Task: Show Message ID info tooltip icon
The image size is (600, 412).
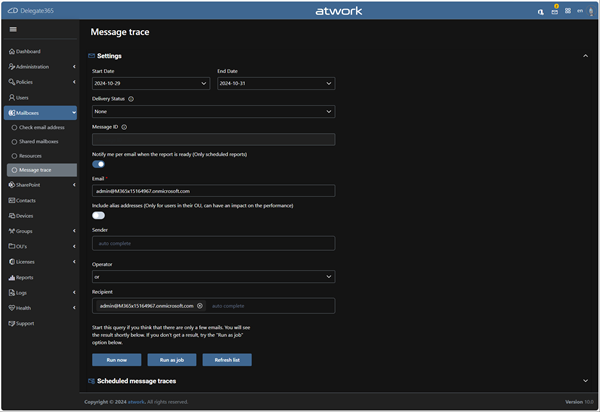Action: (x=124, y=127)
